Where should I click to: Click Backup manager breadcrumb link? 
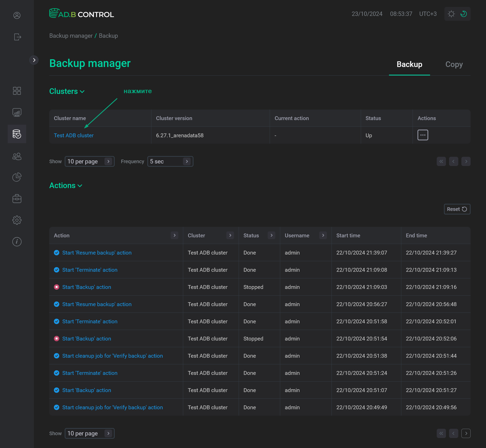point(71,36)
